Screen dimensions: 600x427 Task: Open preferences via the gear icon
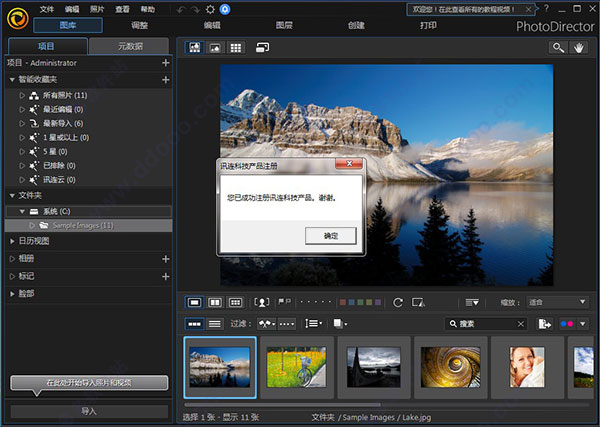point(210,10)
